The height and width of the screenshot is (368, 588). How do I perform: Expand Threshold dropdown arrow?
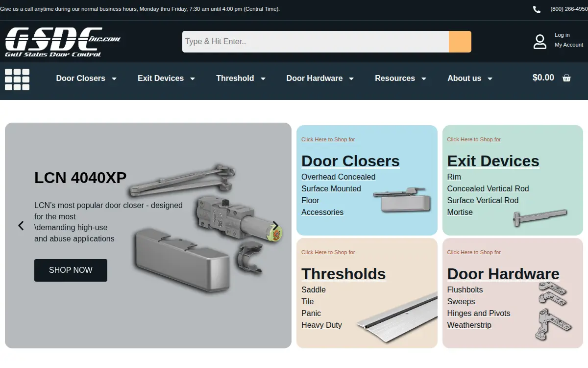[x=263, y=79]
